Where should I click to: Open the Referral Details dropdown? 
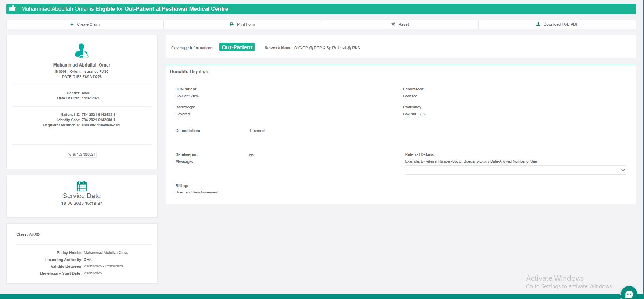515,170
